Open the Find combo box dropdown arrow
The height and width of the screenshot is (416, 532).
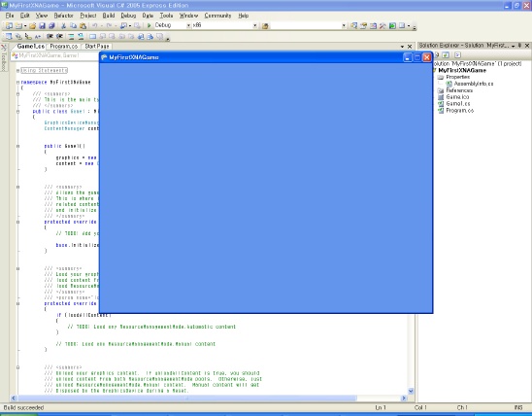click(344, 25)
